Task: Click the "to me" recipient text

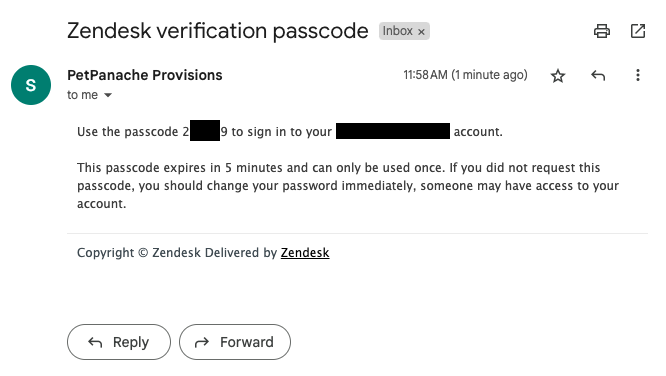Action: [82, 95]
